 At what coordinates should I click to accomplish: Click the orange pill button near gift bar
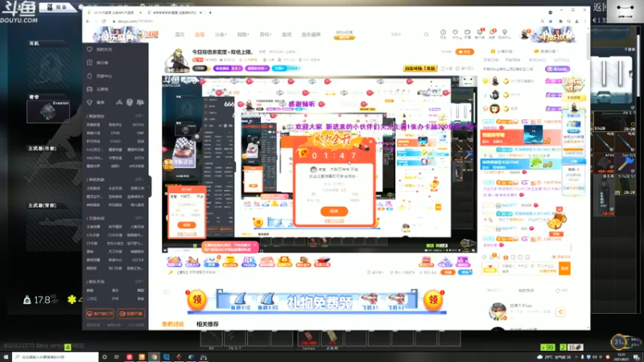[x=448, y=272]
